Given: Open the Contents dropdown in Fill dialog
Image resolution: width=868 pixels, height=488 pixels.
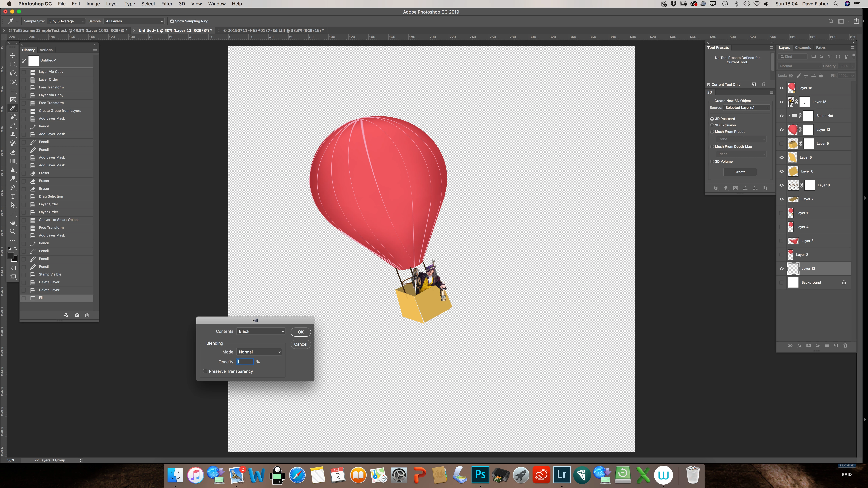Looking at the screenshot, I should tap(261, 331).
